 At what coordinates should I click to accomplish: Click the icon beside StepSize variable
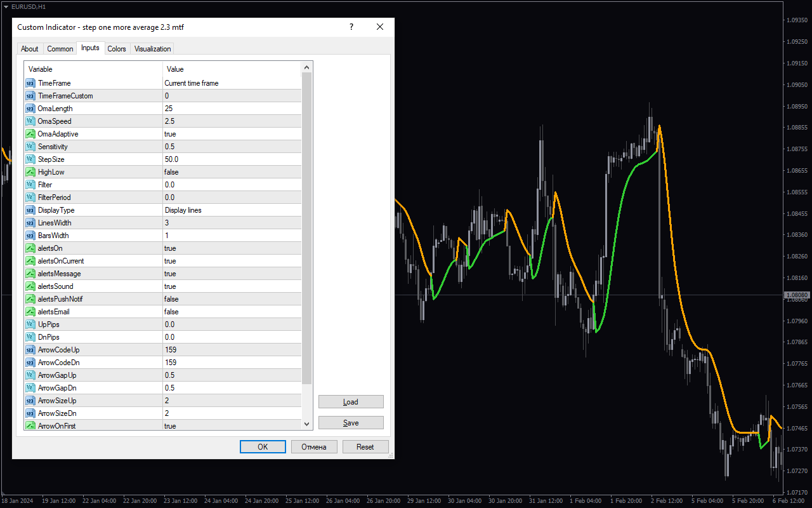click(30, 159)
